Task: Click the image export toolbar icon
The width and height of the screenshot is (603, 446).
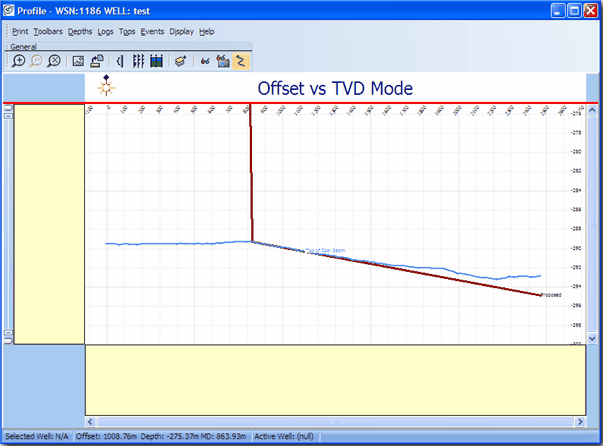Action: (x=78, y=61)
